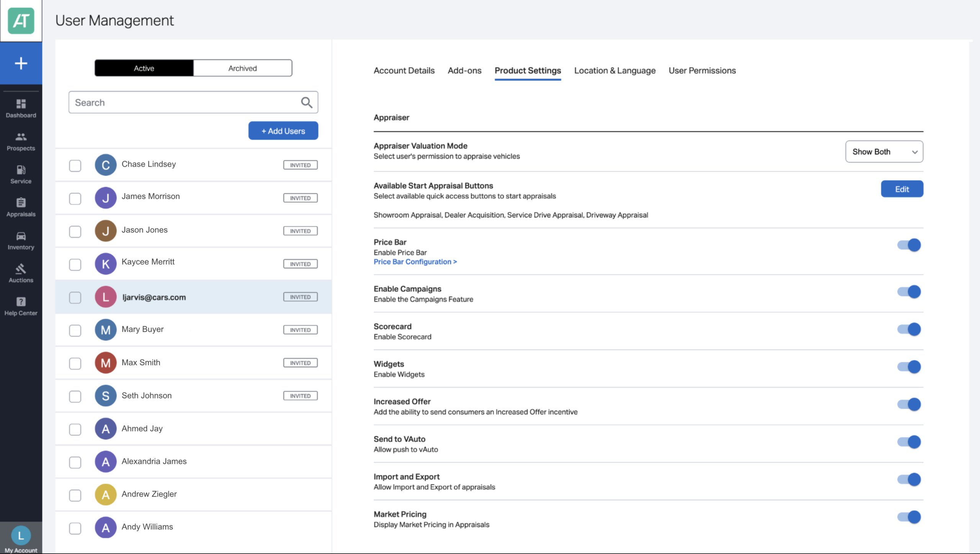
Task: Click the blue plus create icon
Action: point(21,63)
